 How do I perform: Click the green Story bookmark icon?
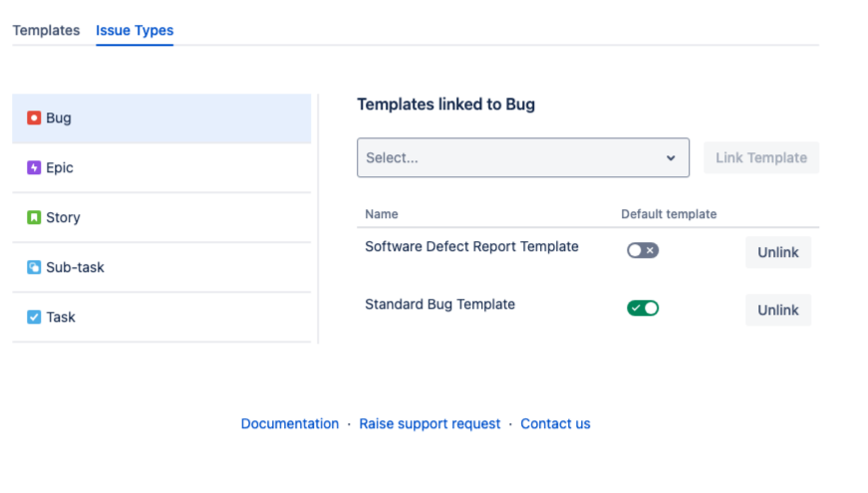34,217
